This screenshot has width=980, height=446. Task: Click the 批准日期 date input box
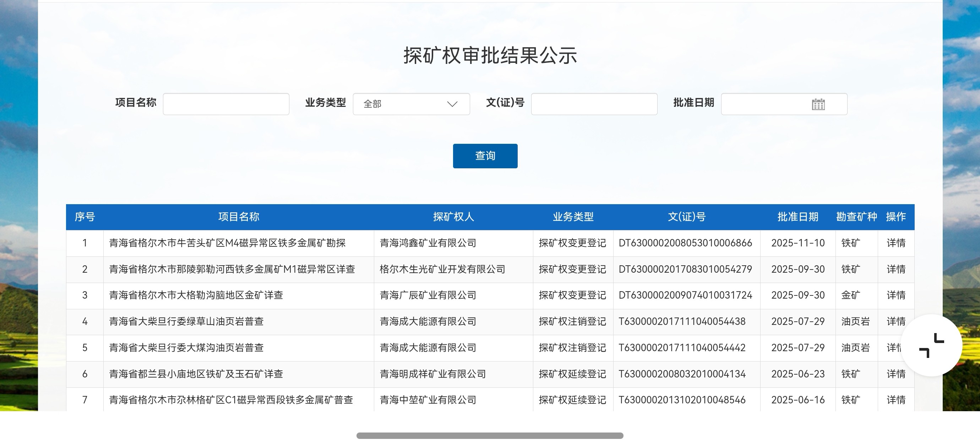coord(765,104)
